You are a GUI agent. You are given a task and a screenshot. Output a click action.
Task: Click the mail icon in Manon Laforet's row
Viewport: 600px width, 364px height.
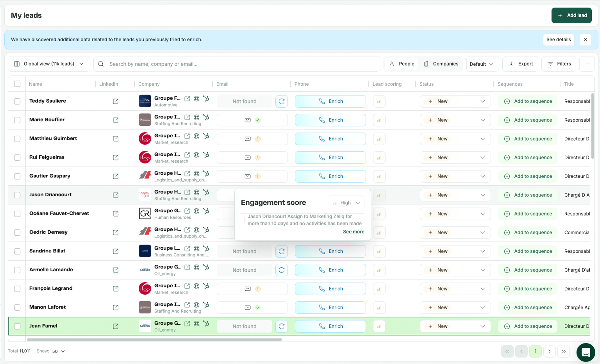pos(247,308)
